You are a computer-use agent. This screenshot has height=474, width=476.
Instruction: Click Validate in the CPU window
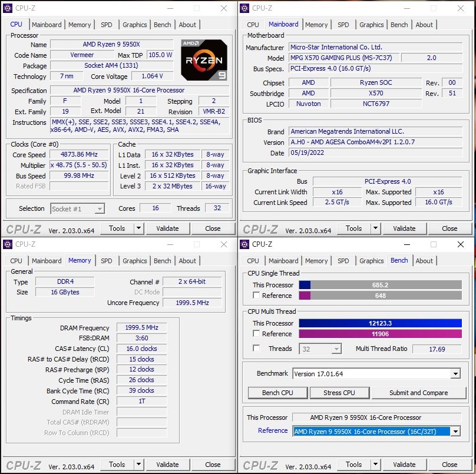point(167,228)
